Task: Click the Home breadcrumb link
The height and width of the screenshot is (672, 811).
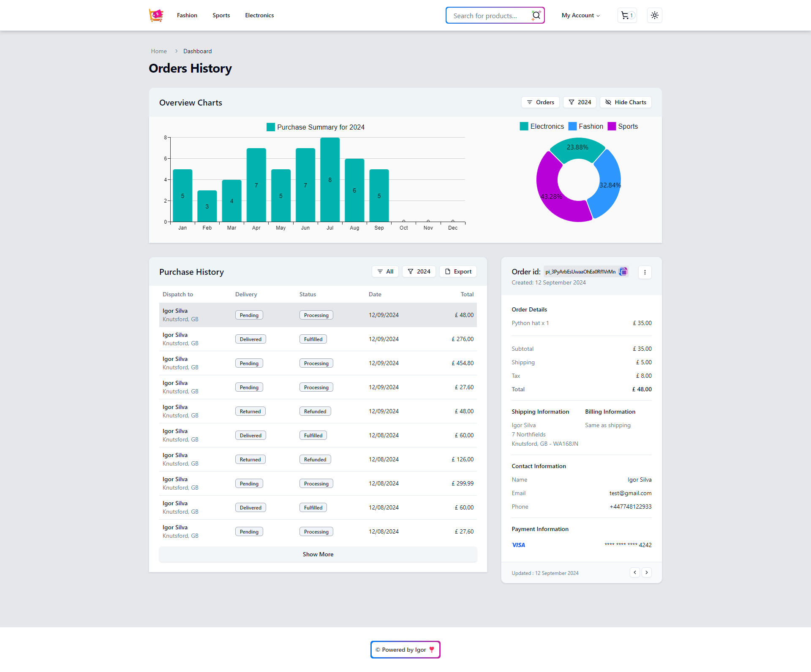Action: [159, 51]
